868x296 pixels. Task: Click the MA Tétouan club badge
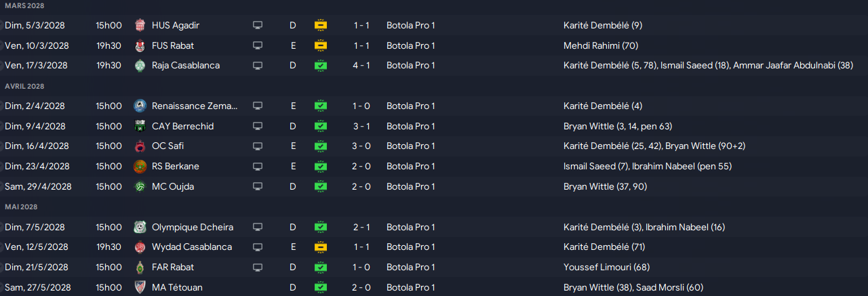click(139, 287)
